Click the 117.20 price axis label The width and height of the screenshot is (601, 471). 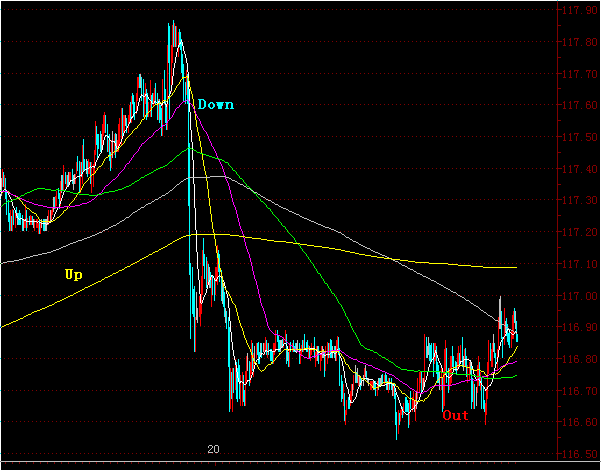[580, 232]
